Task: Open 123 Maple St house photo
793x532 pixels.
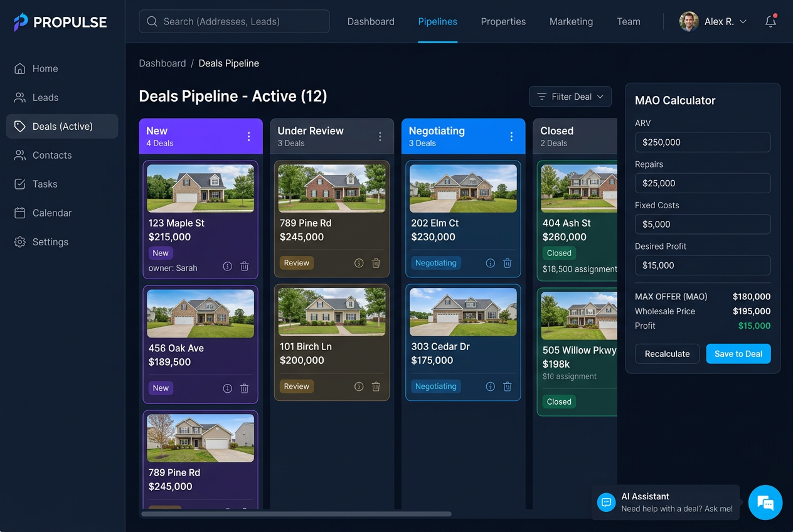Action: (201, 188)
